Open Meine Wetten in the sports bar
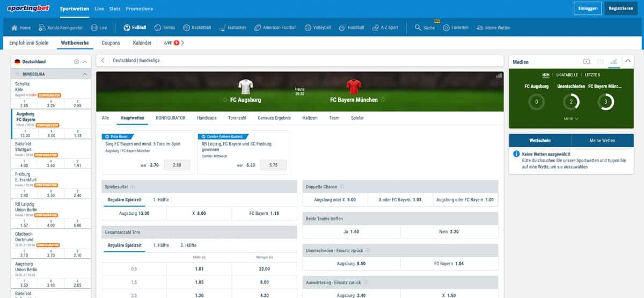644x298 pixels. pyautogui.click(x=493, y=27)
